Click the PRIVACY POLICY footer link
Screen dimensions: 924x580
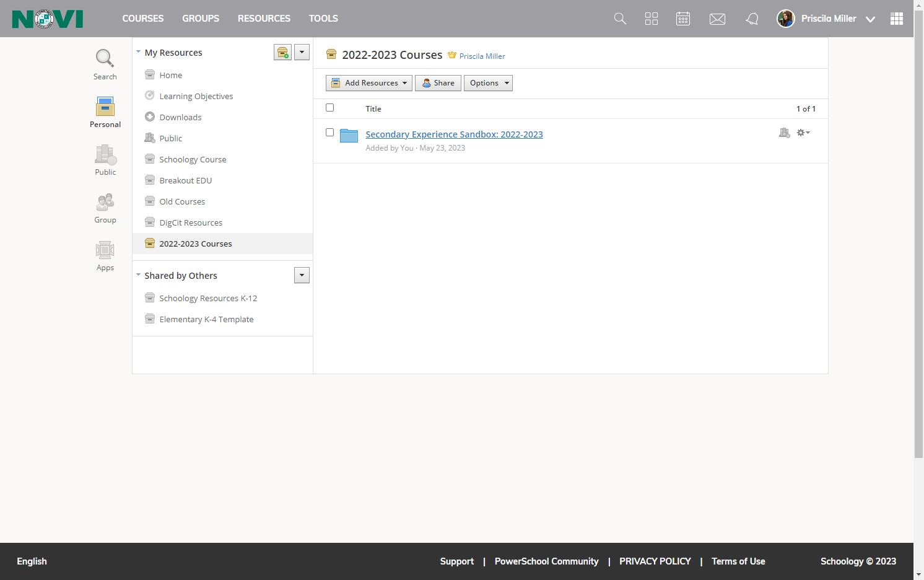pyautogui.click(x=655, y=561)
